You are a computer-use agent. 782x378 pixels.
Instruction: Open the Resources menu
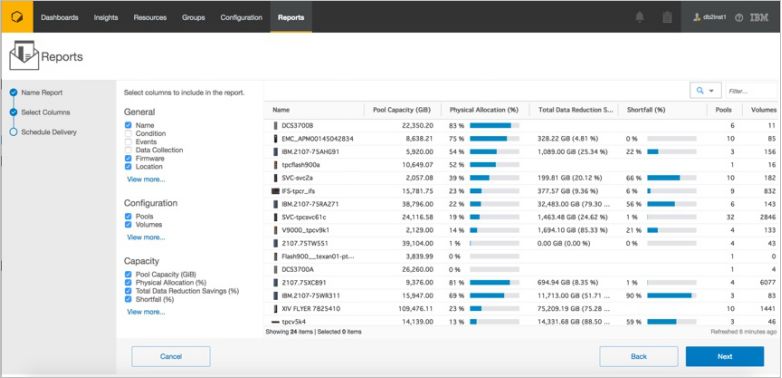[150, 17]
